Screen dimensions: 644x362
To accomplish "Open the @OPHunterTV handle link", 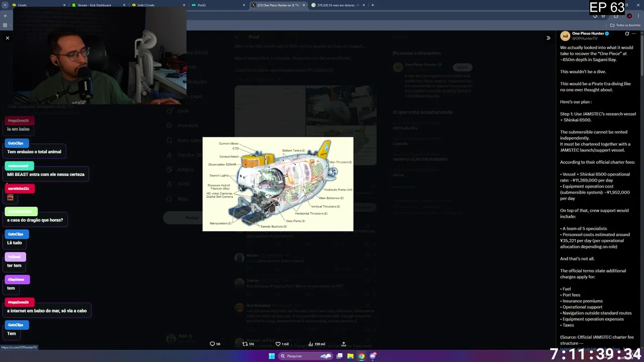I will pyautogui.click(x=585, y=38).
